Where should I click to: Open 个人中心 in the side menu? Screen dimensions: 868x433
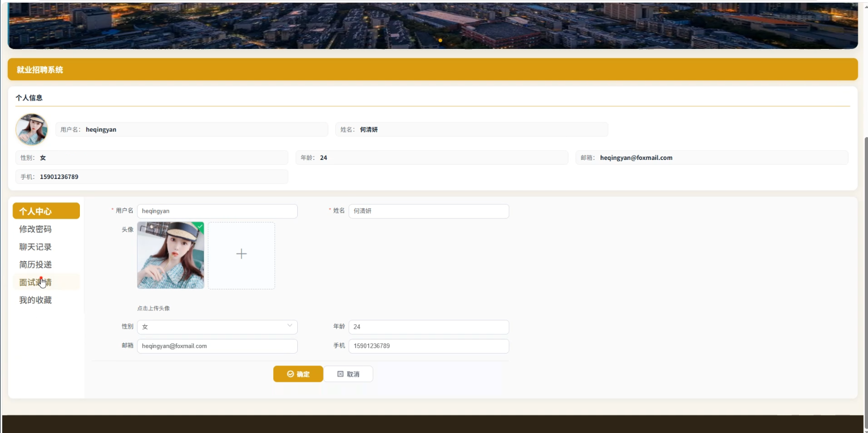[46, 211]
